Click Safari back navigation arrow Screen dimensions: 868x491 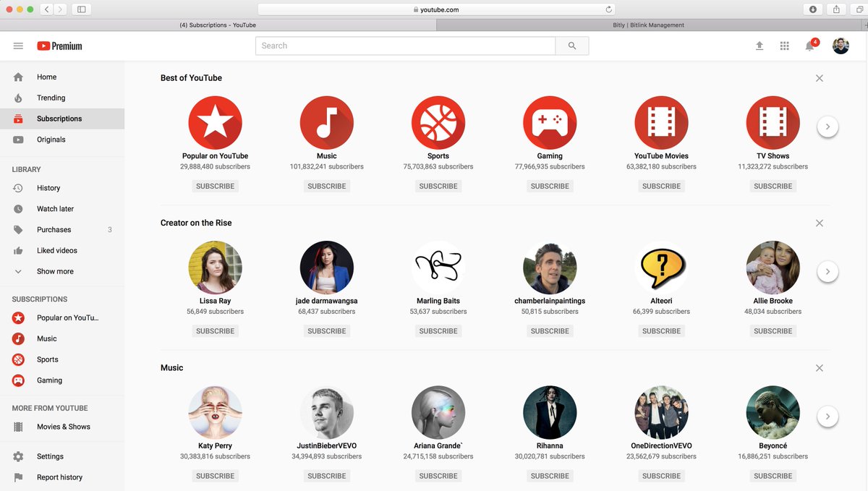point(46,9)
